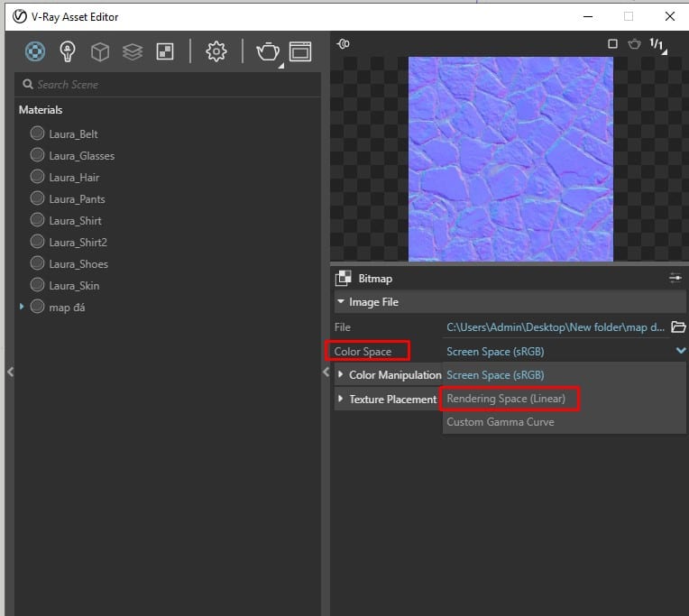Image resolution: width=689 pixels, height=616 pixels.
Task: Click the folder icon to browse file
Action: (x=679, y=326)
